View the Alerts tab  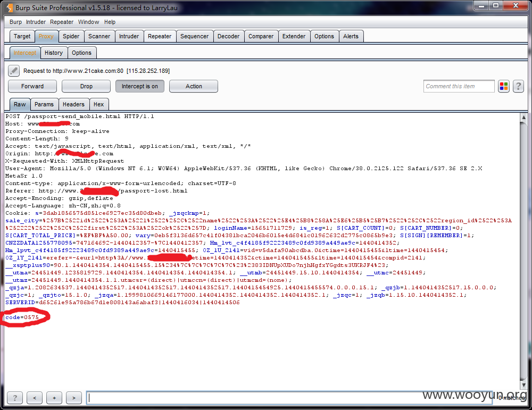pos(351,36)
